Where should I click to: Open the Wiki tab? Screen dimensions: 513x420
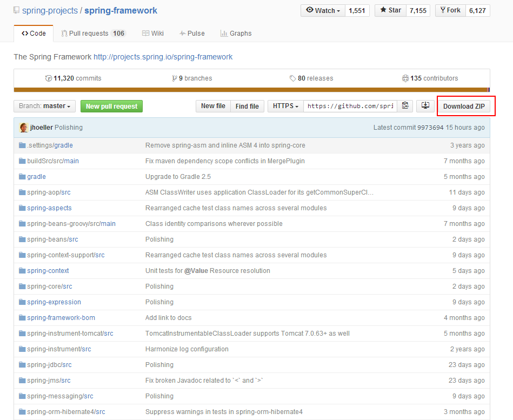pyautogui.click(x=152, y=34)
